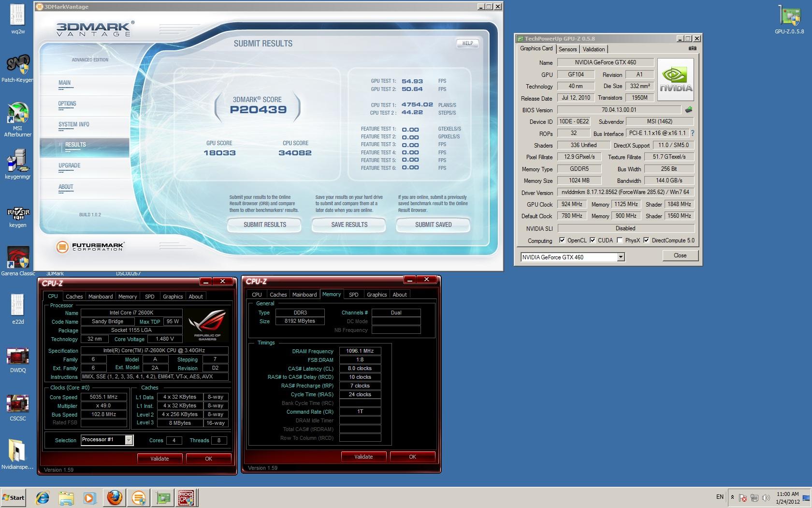Image resolution: width=812 pixels, height=508 pixels.
Task: Open Firefox from the taskbar
Action: click(115, 498)
